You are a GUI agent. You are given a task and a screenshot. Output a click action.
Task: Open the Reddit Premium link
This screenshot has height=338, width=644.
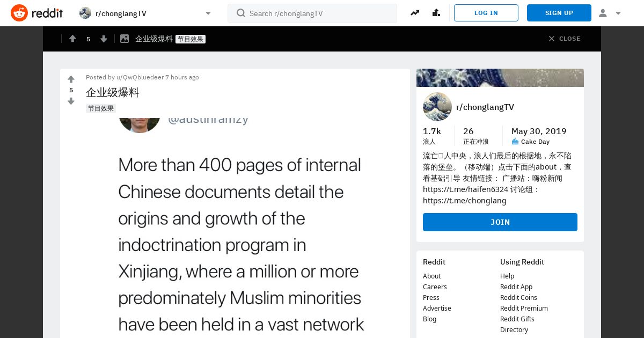pyautogui.click(x=524, y=308)
